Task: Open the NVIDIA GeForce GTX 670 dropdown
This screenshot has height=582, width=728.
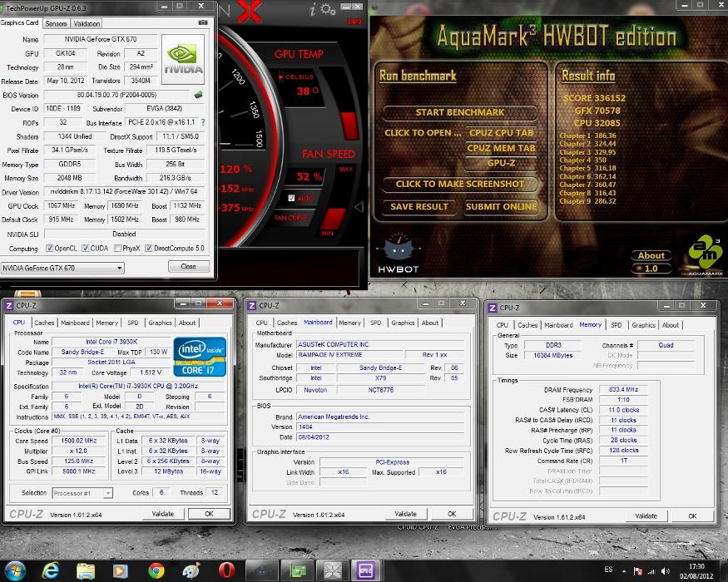Action: pyautogui.click(x=62, y=268)
